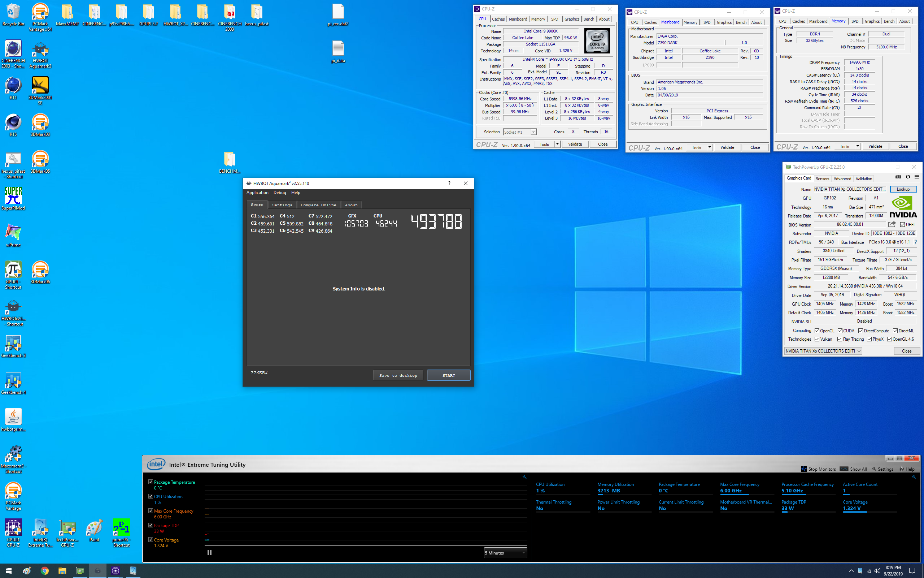This screenshot has height=578, width=924.
Task: Click volume icon in system tray
Action: tap(877, 571)
